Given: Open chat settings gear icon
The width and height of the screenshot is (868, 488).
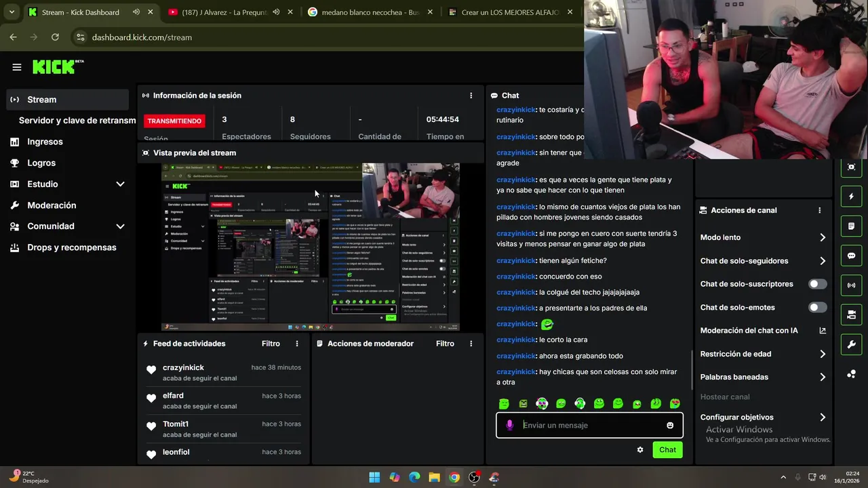Looking at the screenshot, I should click(x=640, y=449).
